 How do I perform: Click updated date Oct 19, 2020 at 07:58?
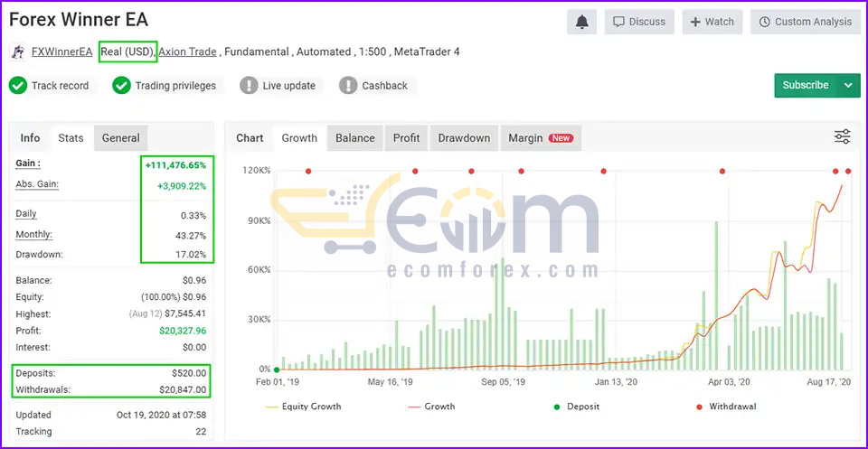(162, 415)
